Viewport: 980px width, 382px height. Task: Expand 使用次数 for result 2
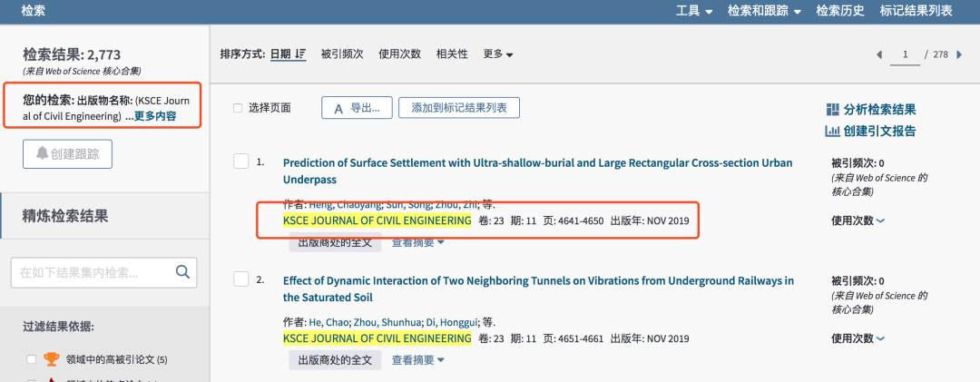pos(858,338)
